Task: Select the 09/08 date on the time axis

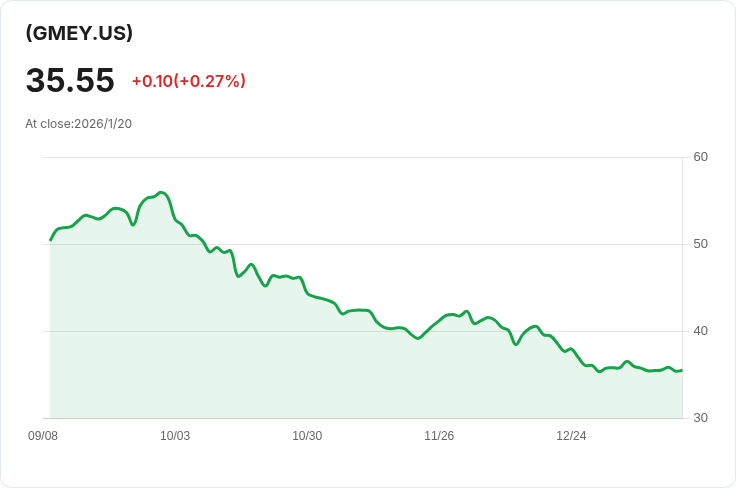Action: click(x=43, y=436)
